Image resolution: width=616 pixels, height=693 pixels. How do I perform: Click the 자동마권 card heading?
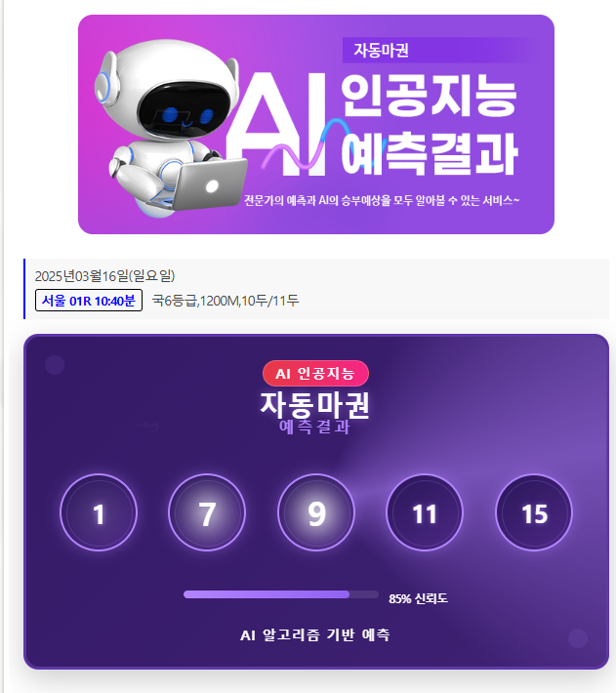point(314,405)
